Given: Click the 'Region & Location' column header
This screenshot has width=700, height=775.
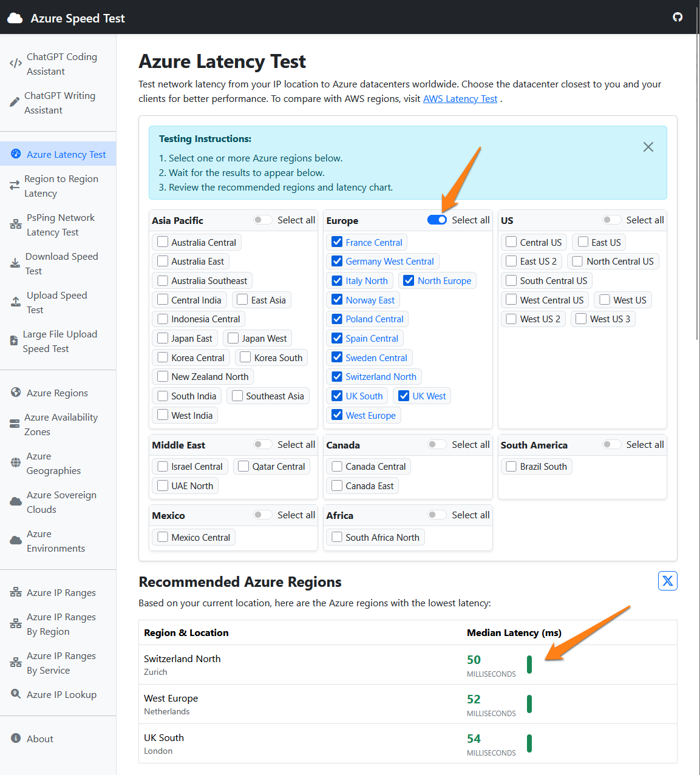Looking at the screenshot, I should coord(186,632).
